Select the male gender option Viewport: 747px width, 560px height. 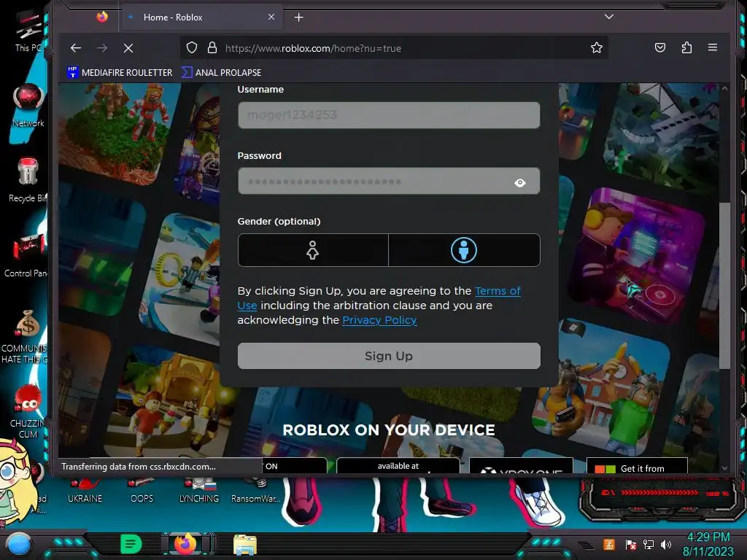[x=464, y=250]
